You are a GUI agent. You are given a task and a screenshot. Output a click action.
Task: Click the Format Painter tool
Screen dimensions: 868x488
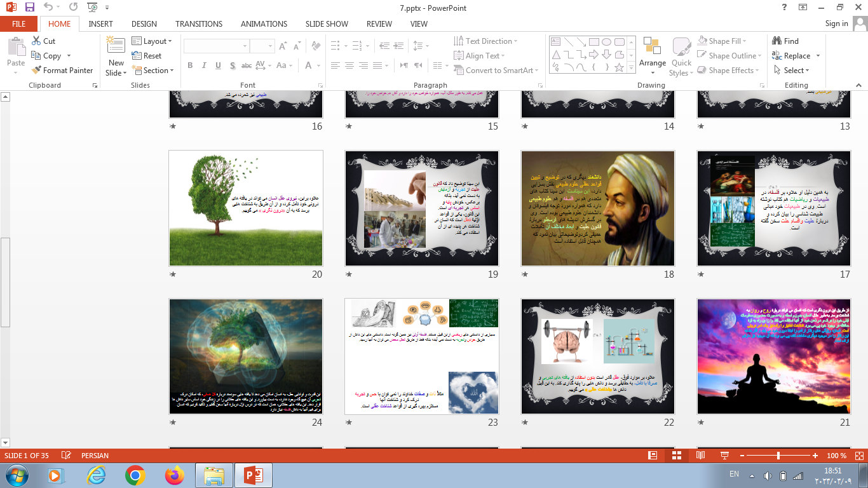tap(62, 71)
